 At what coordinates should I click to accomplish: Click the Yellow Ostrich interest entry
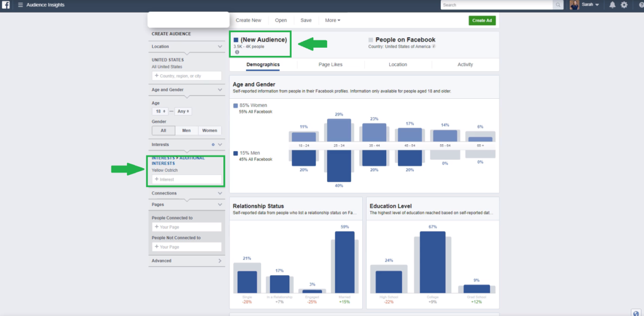[x=165, y=170]
